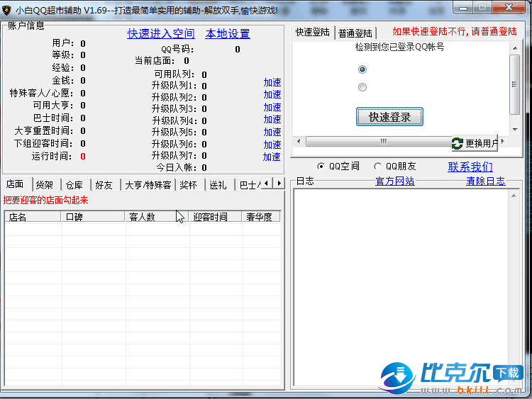The image size is (532, 399).
Task: Select the QQ空间 radio option
Action: [x=321, y=167]
